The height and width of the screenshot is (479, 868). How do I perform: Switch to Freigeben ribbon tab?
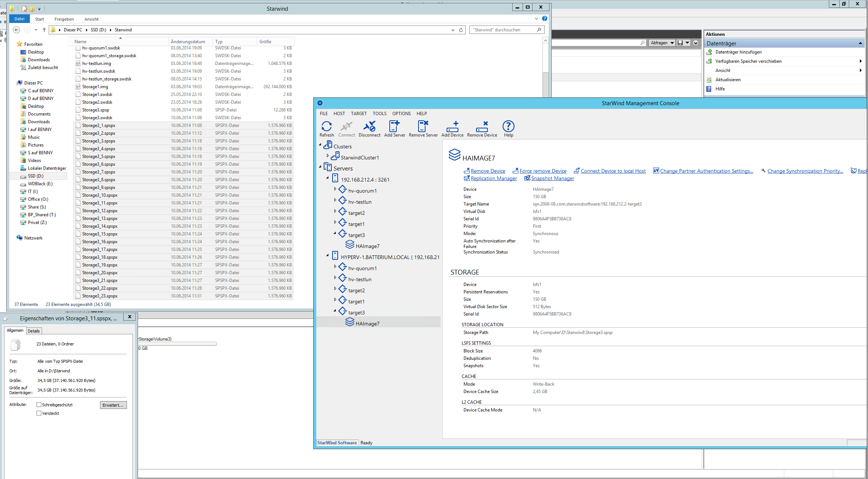pos(64,19)
